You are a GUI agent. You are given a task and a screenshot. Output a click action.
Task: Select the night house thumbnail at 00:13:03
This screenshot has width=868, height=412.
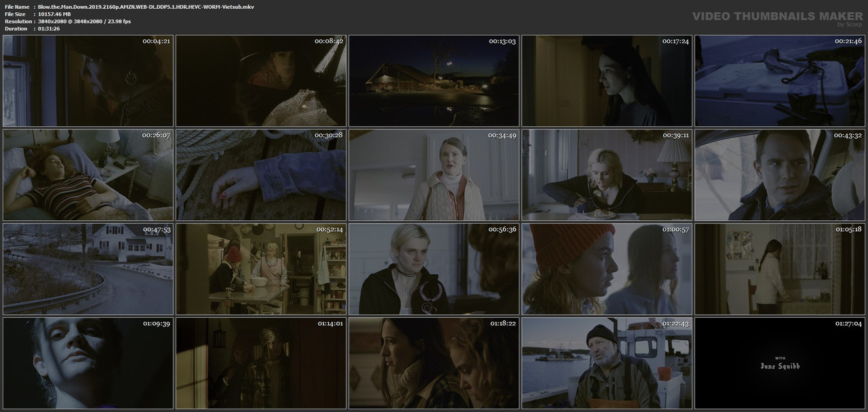pos(434,81)
